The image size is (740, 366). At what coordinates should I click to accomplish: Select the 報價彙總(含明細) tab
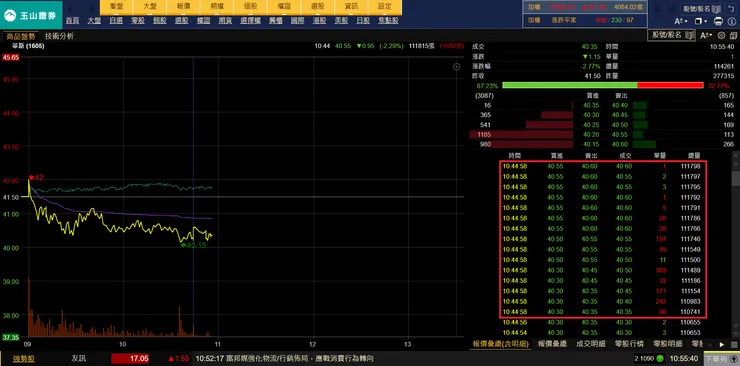click(500, 344)
